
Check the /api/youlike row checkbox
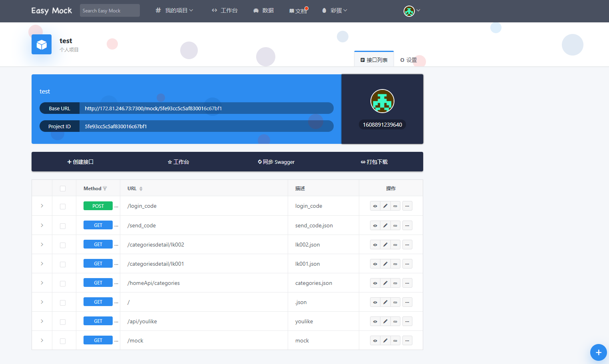63,322
